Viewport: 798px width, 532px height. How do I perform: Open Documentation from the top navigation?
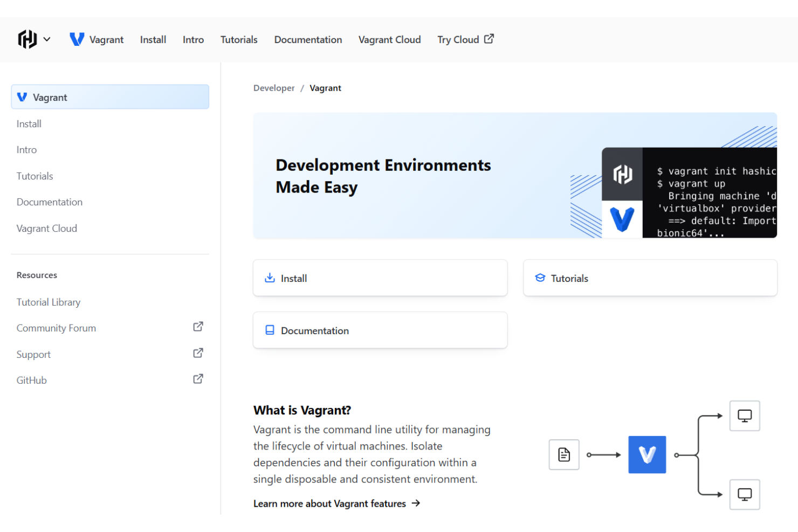pos(308,39)
